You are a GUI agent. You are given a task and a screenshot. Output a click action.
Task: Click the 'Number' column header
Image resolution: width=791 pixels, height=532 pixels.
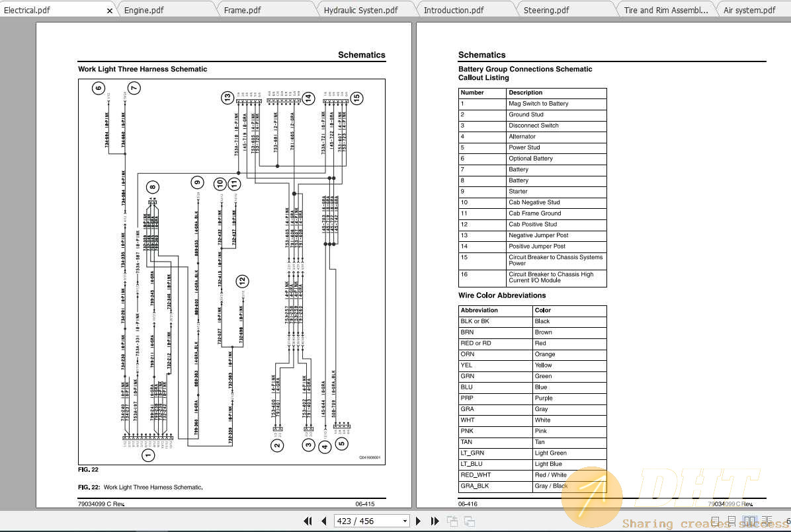click(482, 93)
